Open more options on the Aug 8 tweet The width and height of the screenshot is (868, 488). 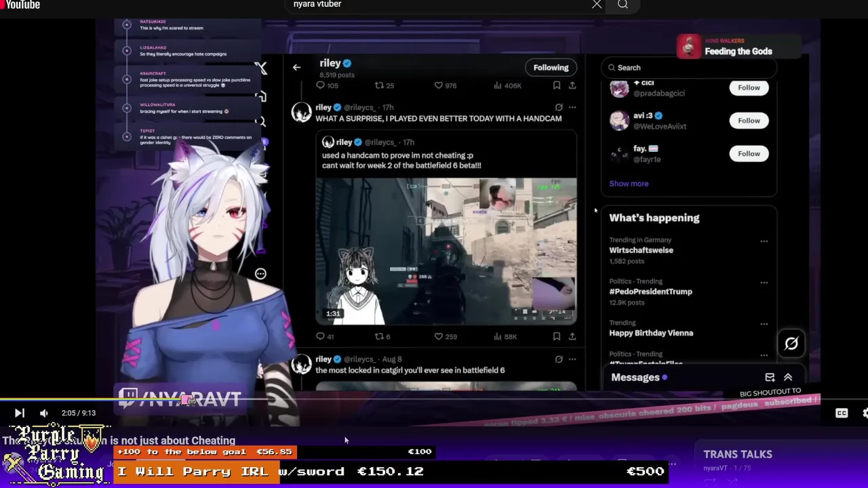tap(572, 359)
